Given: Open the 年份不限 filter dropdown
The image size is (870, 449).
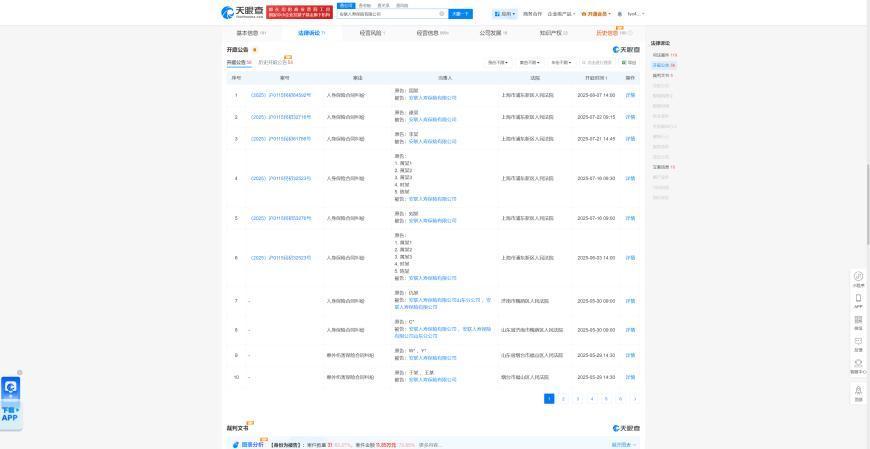Looking at the screenshot, I should [x=562, y=63].
